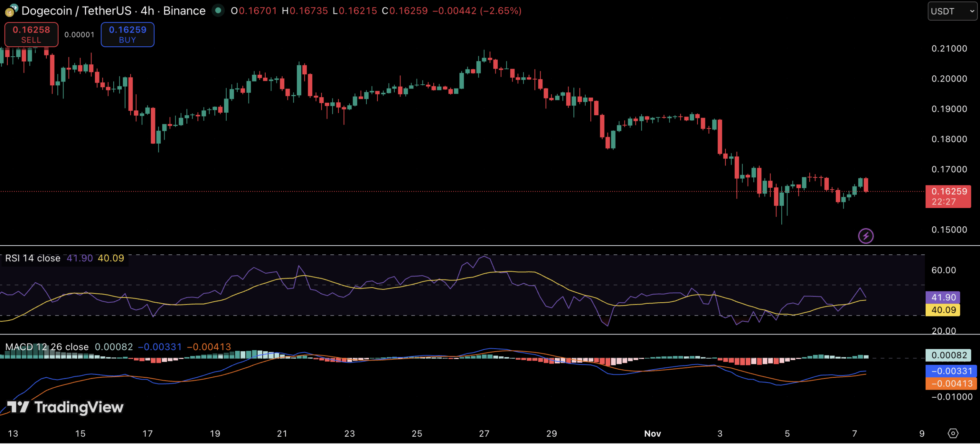The width and height of the screenshot is (980, 444).
Task: Click the green market status dot
Action: pos(218,10)
